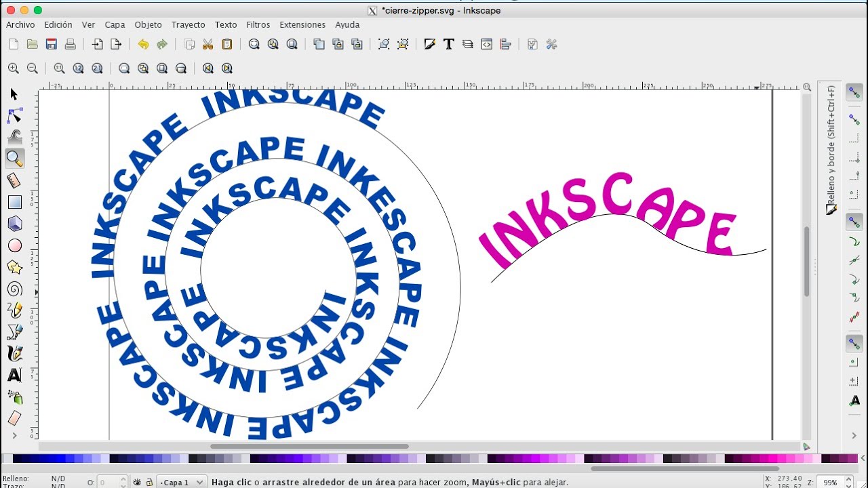Click the Zoom out minus icon
868x488 pixels.
pyautogui.click(x=32, y=68)
